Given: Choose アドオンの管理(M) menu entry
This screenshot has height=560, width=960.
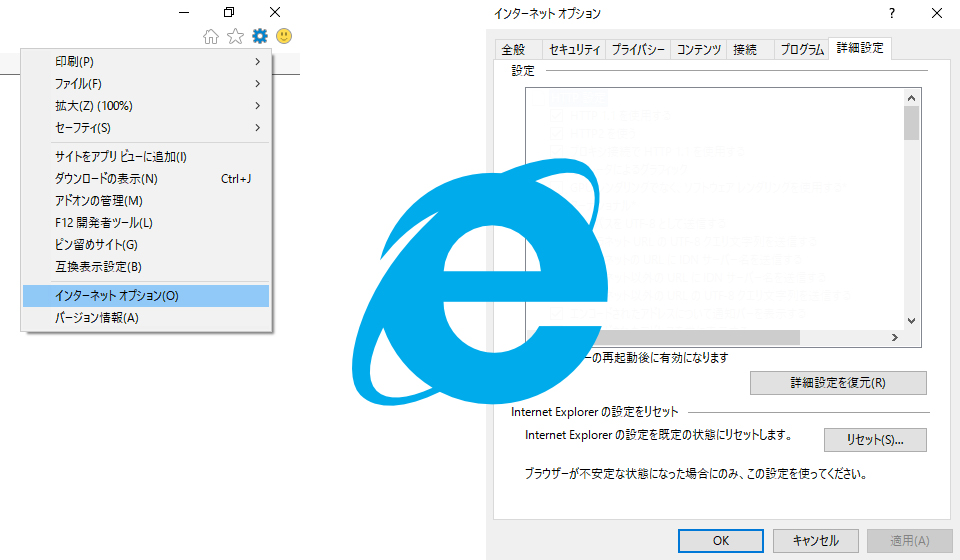Looking at the screenshot, I should (x=146, y=201).
